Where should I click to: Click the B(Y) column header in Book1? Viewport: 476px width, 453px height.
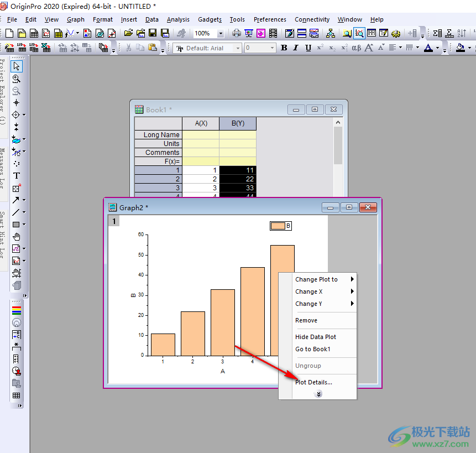[238, 123]
